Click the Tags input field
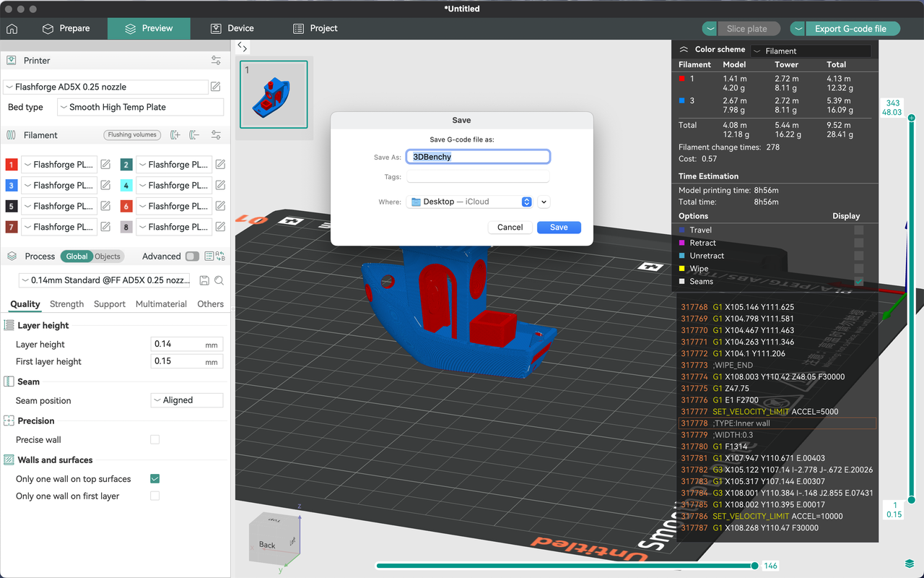924x578 pixels. point(478,177)
